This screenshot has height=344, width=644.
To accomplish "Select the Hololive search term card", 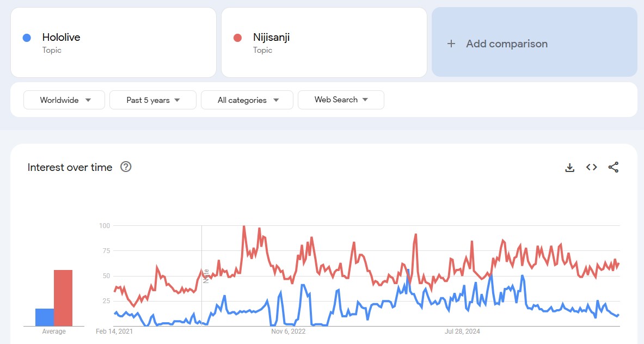I will point(113,42).
